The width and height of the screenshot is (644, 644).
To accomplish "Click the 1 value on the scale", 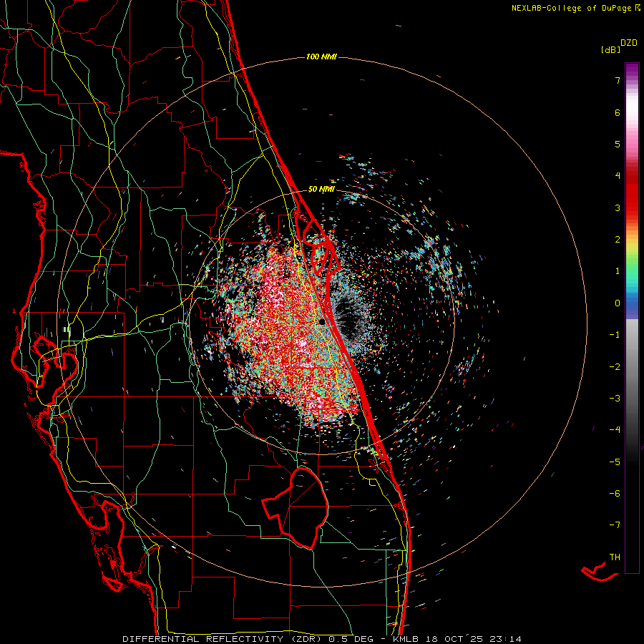I will [618, 271].
